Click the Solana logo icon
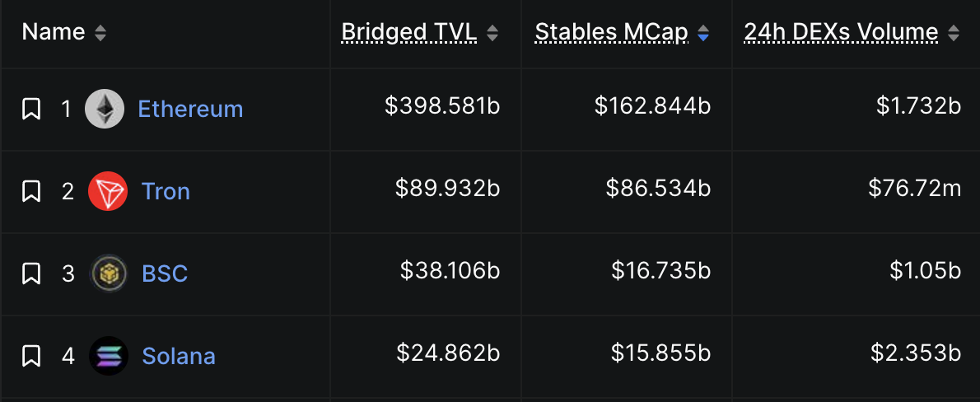The height and width of the screenshot is (402, 980). 108,356
